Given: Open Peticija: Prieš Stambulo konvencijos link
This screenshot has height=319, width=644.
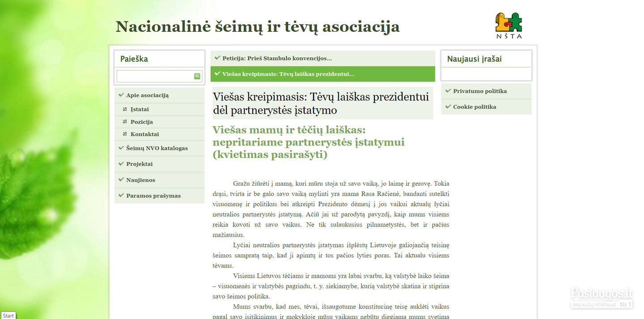Looking at the screenshot, I should point(322,58).
